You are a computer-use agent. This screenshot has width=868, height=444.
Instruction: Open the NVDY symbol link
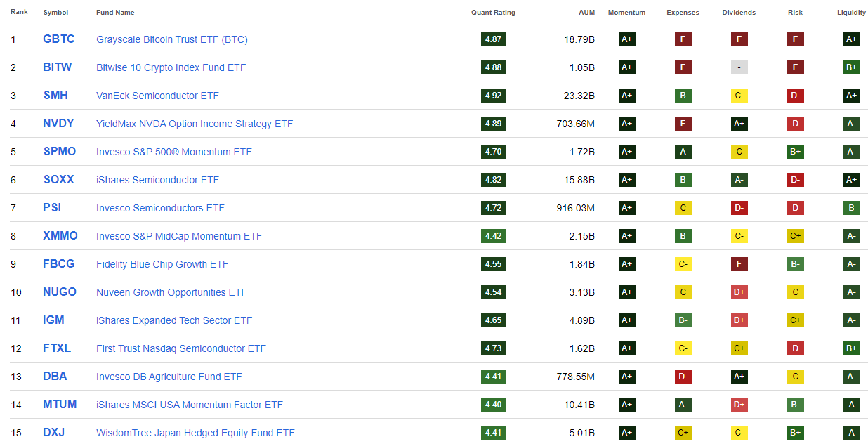(58, 124)
